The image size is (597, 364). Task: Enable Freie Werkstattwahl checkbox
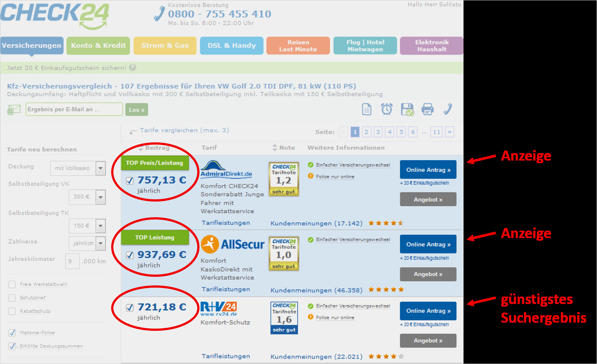tap(12, 285)
